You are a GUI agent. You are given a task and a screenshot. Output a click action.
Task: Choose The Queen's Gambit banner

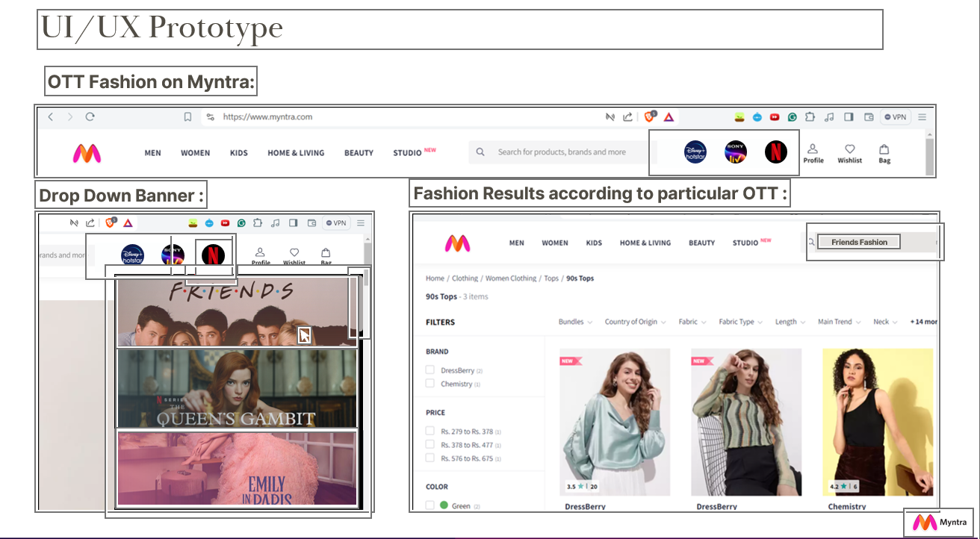pos(237,388)
